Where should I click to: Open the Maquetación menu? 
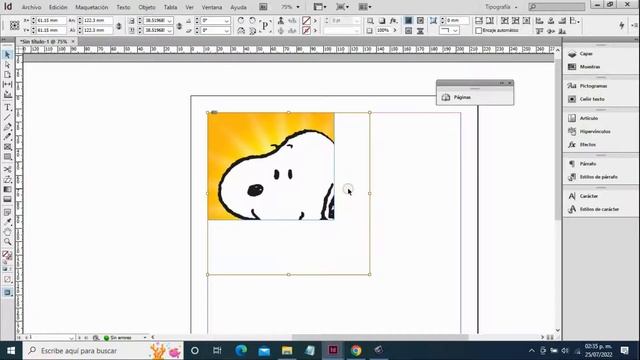click(x=92, y=7)
